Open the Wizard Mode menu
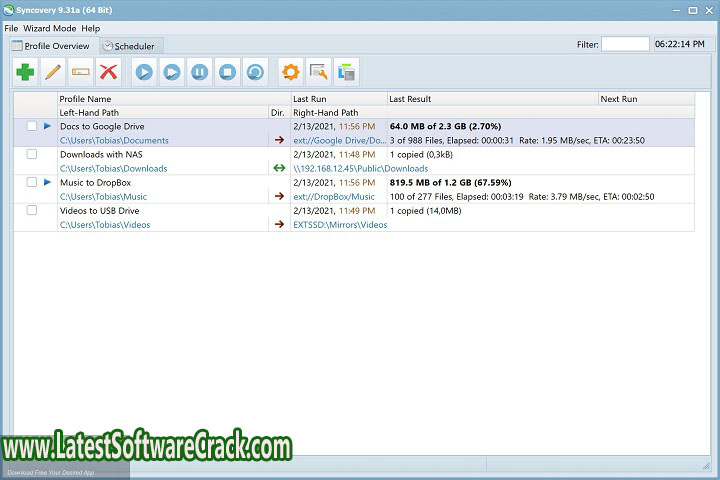The image size is (720, 480). 52,28
